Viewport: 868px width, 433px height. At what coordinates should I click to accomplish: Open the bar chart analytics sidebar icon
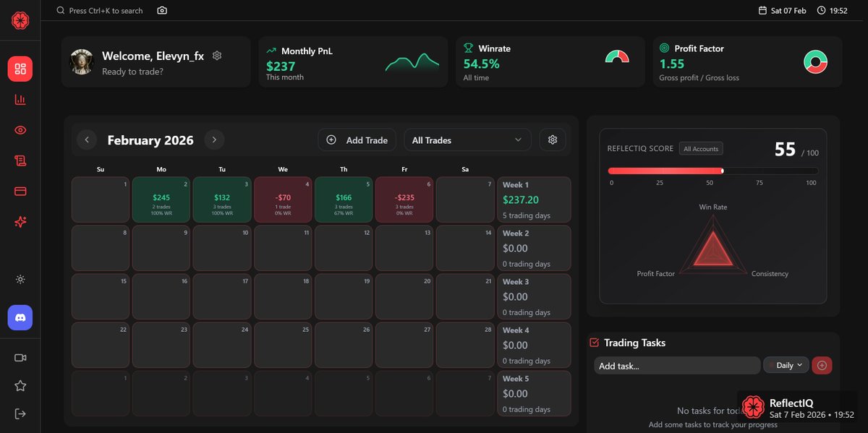coord(20,100)
